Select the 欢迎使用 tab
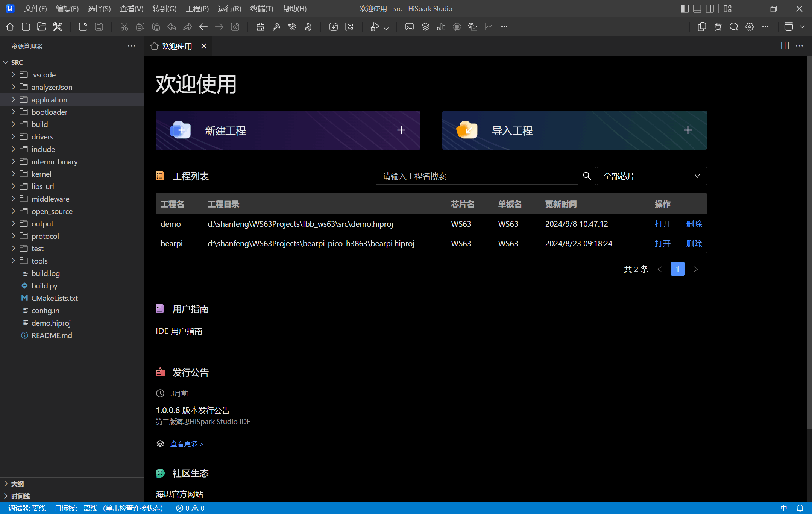 [177, 46]
